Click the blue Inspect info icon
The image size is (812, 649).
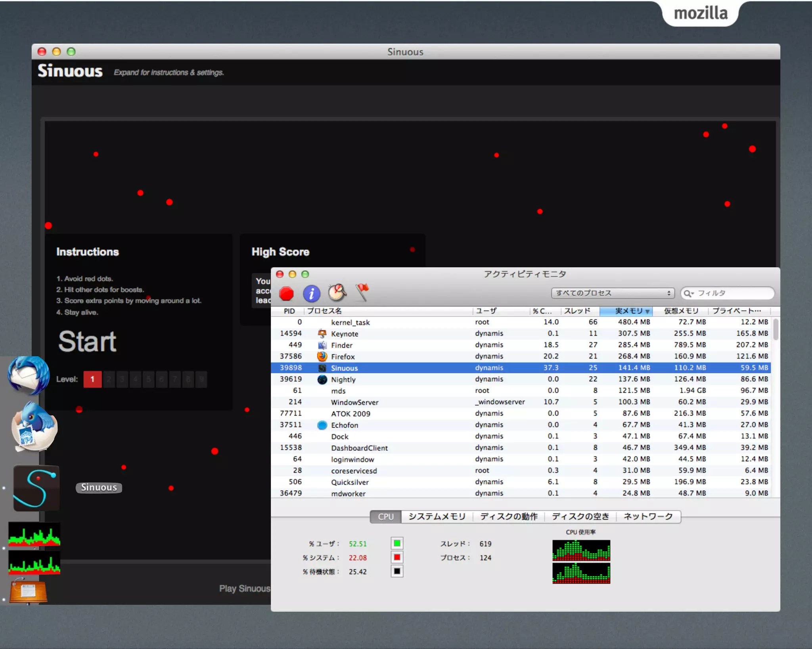pos(311,294)
